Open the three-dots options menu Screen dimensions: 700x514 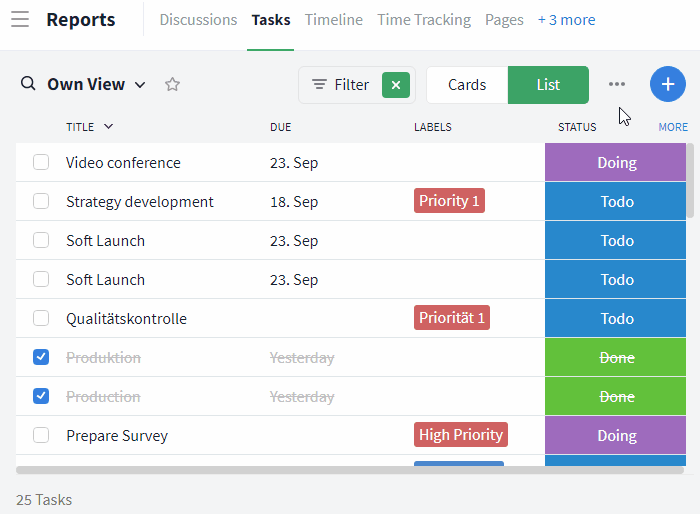(617, 84)
